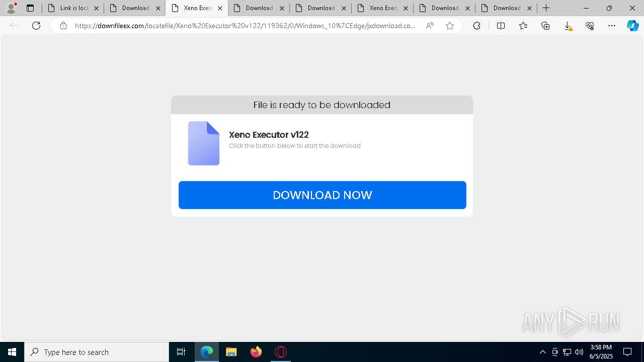Close the last Download tab

(529, 8)
